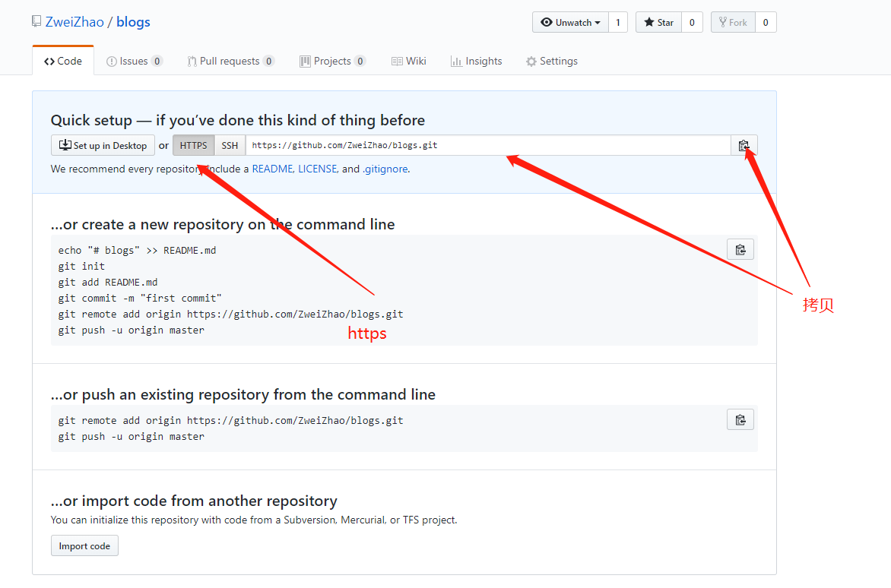Follow the .gitignore link
The image size is (891, 588).
click(x=385, y=169)
